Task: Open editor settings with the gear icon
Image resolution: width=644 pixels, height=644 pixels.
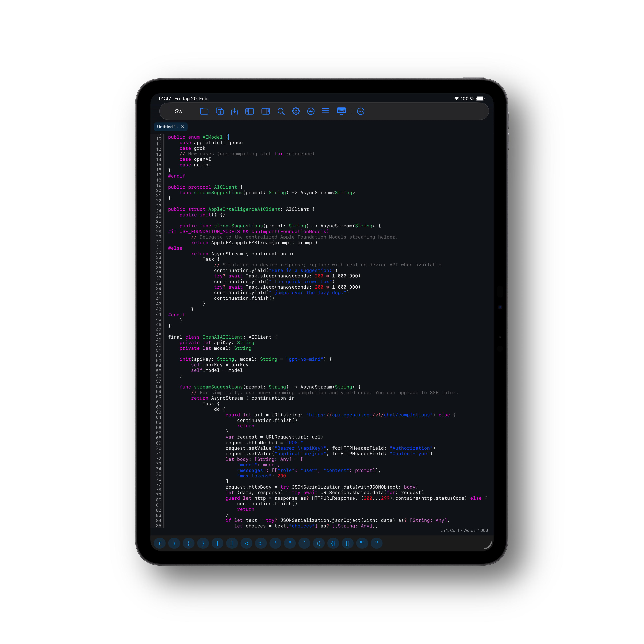Action: coord(296,111)
